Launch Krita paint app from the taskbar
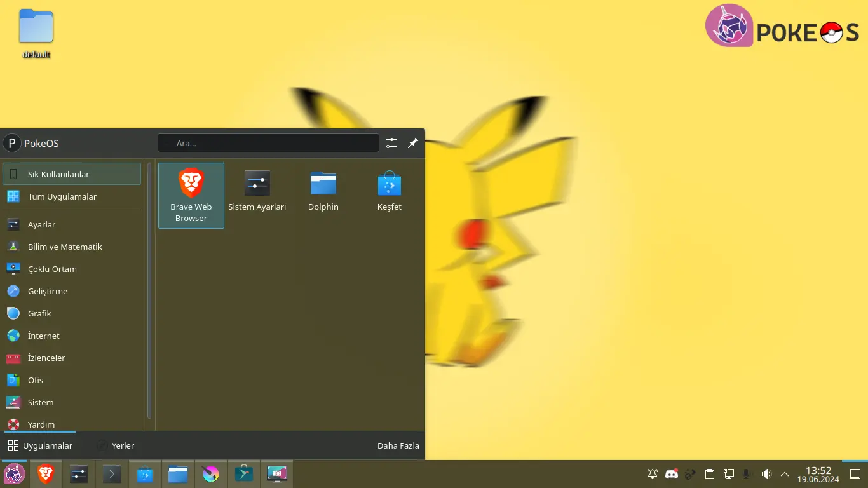The image size is (868, 488). (x=211, y=474)
